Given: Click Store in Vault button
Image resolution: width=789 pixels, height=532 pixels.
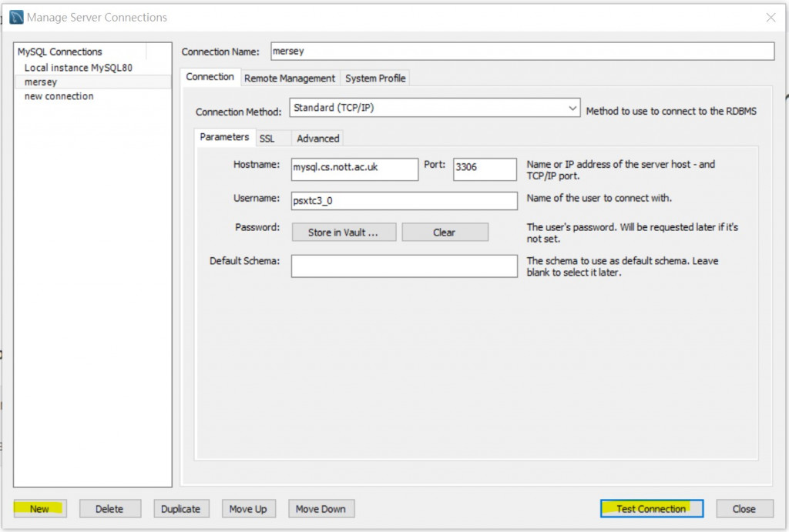Looking at the screenshot, I should coord(344,233).
